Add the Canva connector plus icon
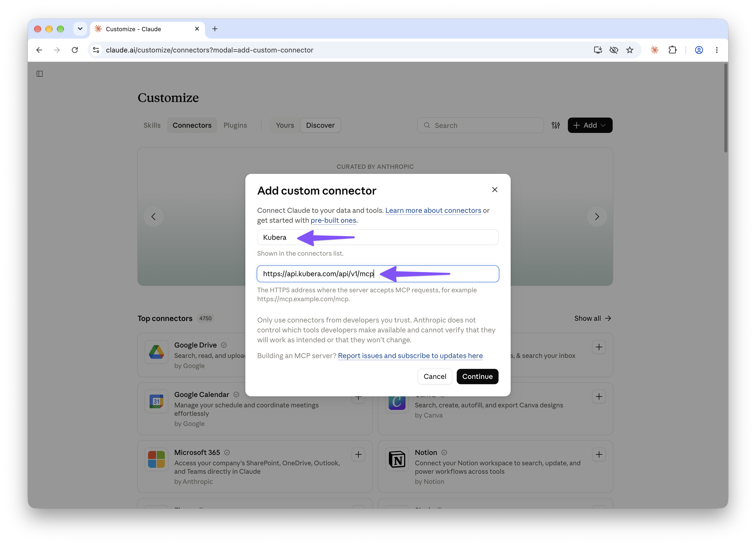756x545 pixels. (x=599, y=397)
